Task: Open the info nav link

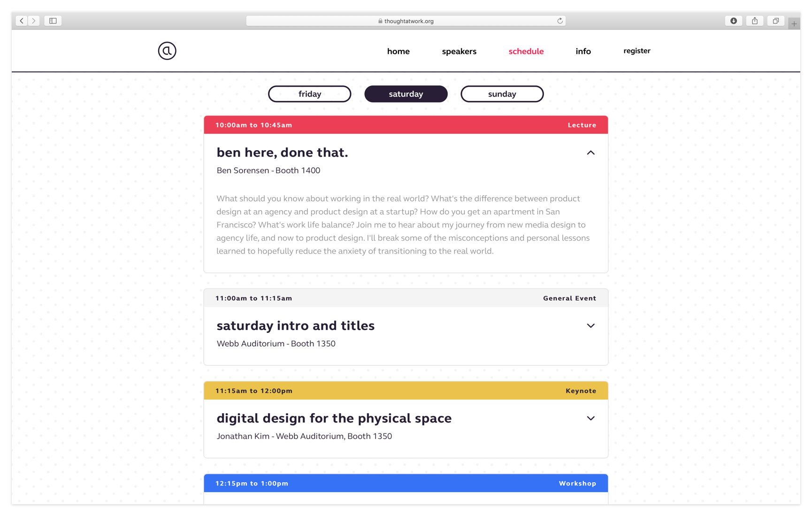Action: (x=583, y=51)
